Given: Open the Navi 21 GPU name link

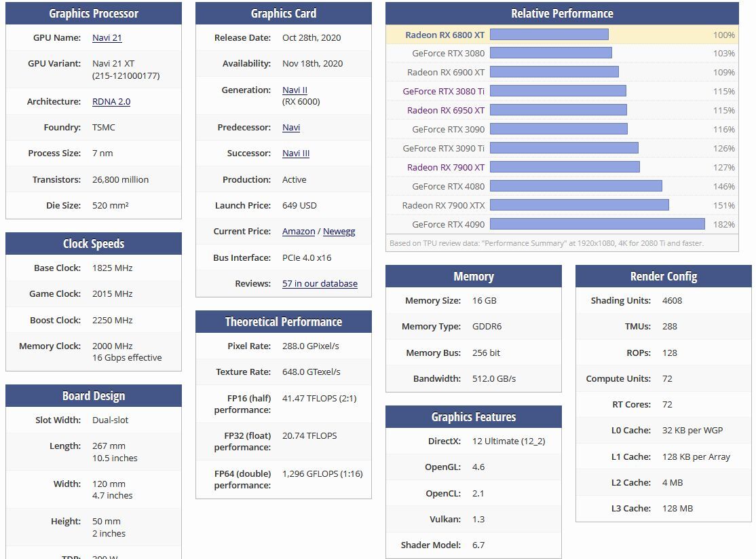Looking at the screenshot, I should (x=107, y=37).
